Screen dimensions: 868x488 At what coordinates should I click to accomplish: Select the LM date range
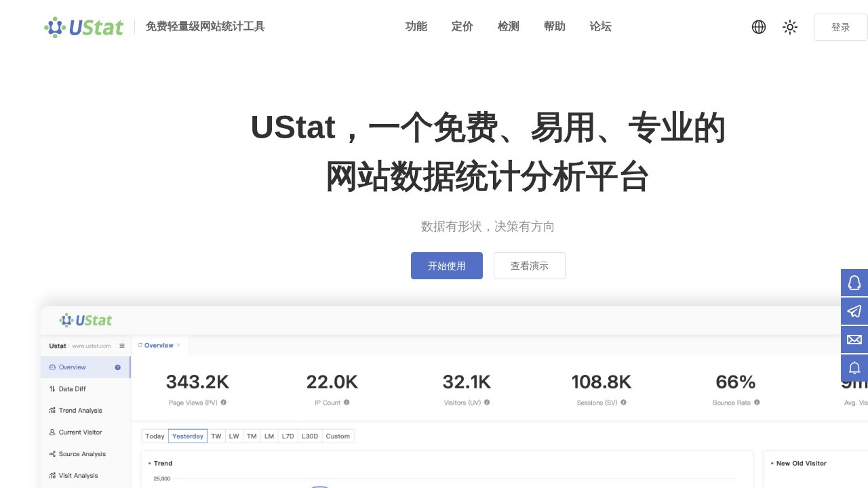point(269,436)
